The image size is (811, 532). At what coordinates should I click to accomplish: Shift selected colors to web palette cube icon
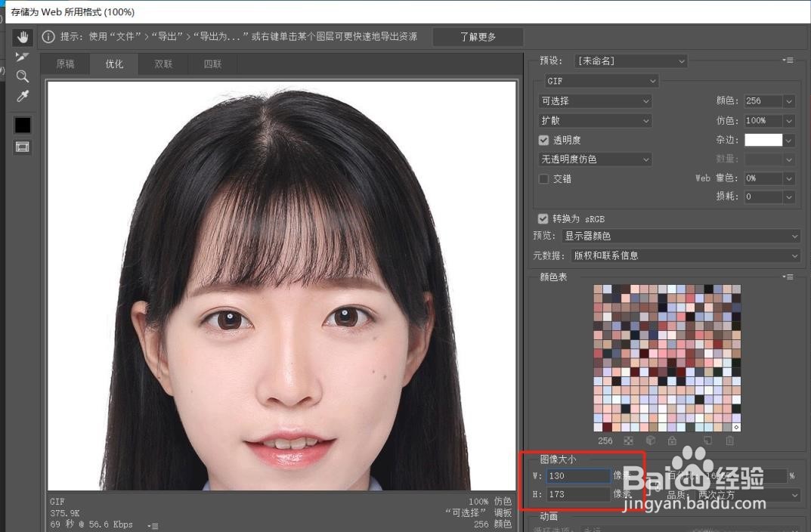(651, 441)
